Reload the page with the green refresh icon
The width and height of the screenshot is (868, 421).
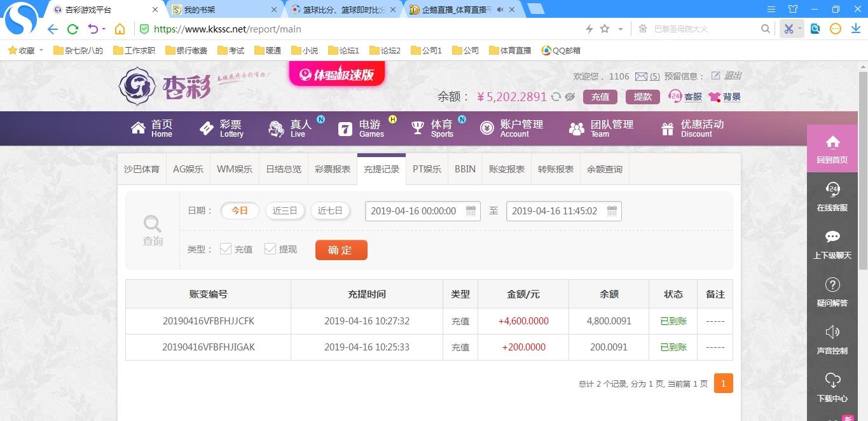[x=72, y=29]
